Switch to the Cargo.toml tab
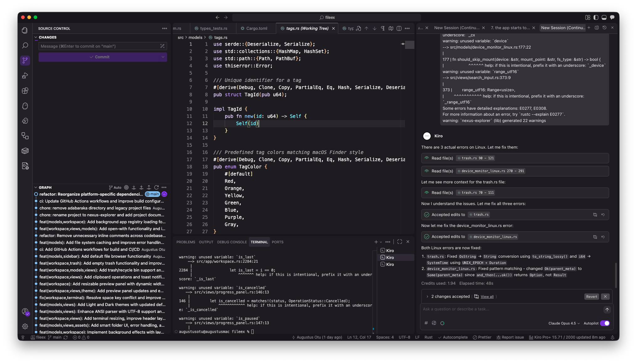The width and height of the screenshot is (637, 364). 256,29
